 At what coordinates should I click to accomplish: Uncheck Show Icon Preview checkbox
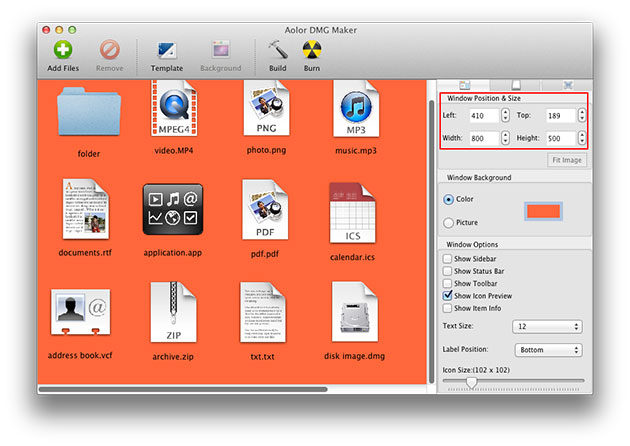tap(447, 296)
